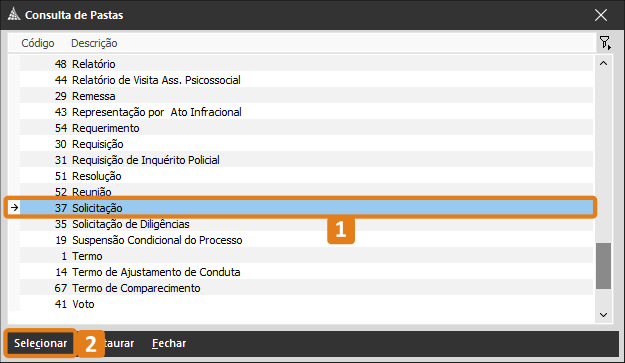
Task: Click the app logo in title bar
Action: point(14,14)
